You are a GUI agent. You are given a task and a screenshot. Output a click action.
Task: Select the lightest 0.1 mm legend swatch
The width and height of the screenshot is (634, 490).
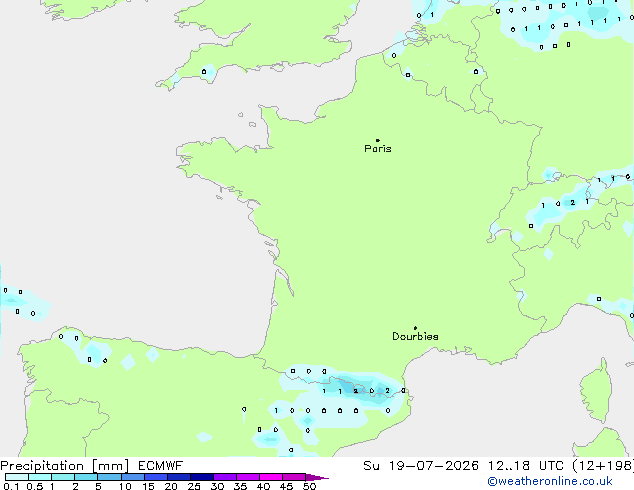pyautogui.click(x=17, y=477)
